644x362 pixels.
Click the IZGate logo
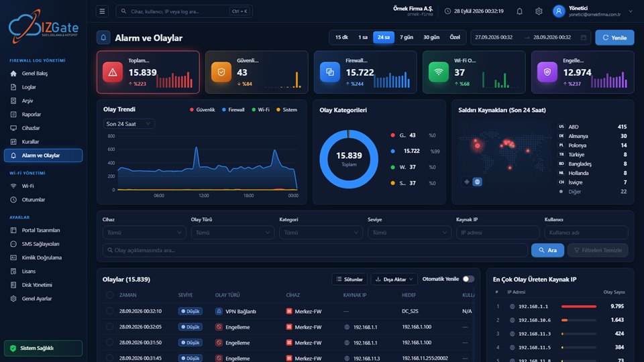(44, 27)
